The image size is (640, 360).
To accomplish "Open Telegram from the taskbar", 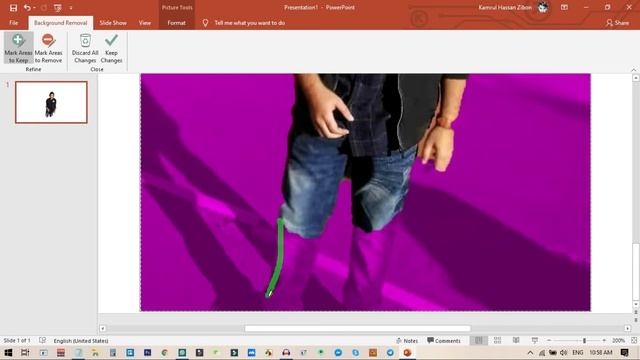I will [x=390, y=353].
